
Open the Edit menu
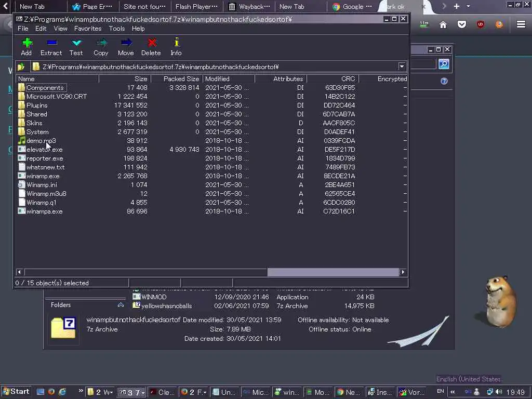click(41, 29)
